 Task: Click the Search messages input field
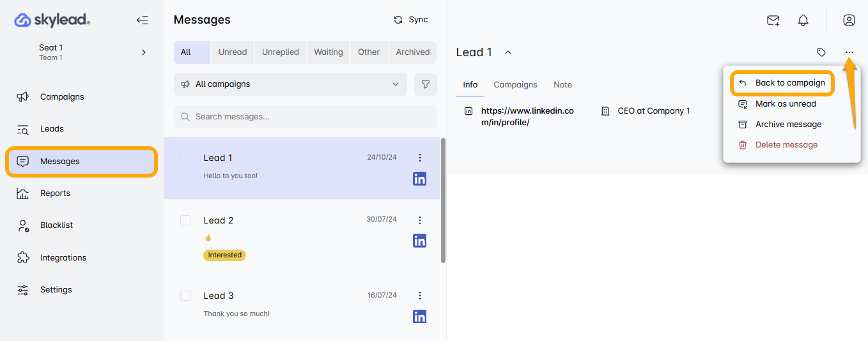306,117
